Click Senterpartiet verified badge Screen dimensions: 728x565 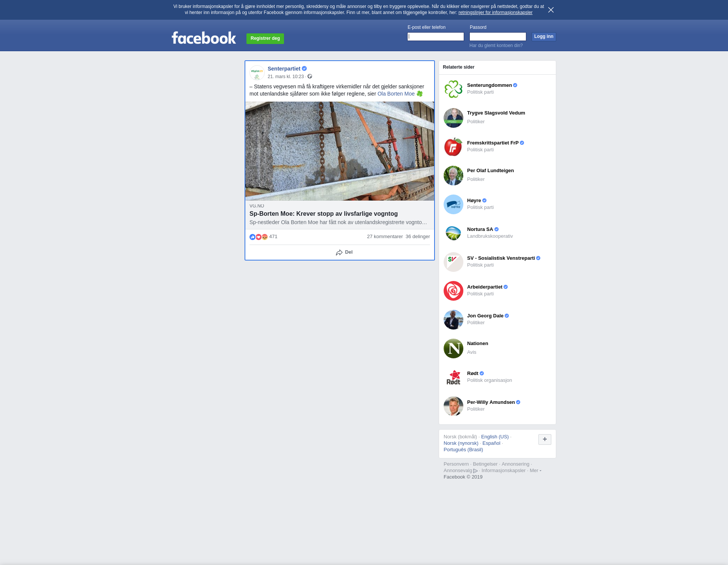(x=304, y=69)
